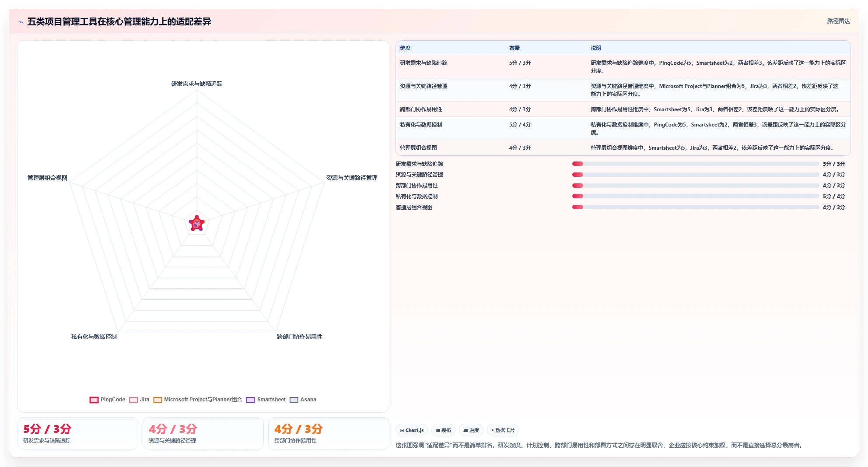Click 5分 / 4分 value beside 私有化 progress bar
Viewport: 868px width, 467px height.
[x=834, y=197]
